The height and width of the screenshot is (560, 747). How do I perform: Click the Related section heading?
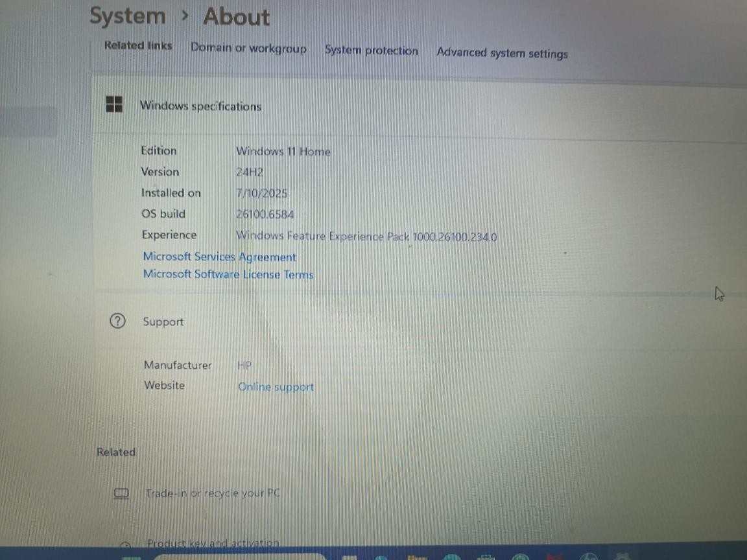(116, 452)
